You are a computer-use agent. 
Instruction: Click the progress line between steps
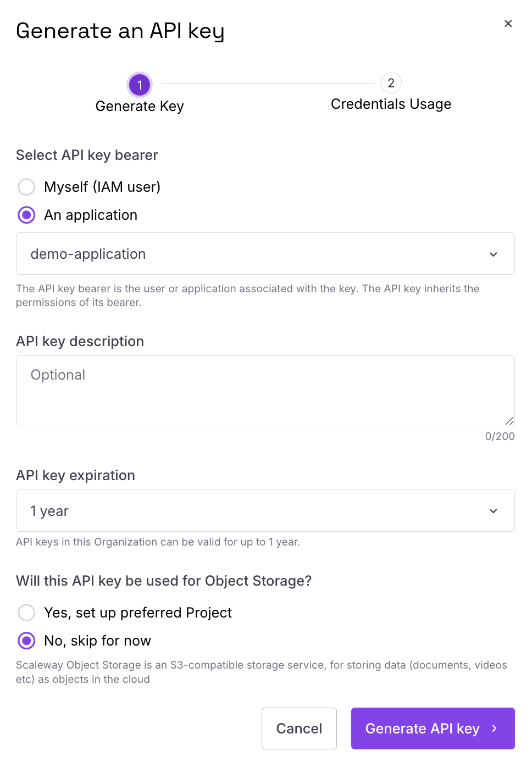pos(267,84)
